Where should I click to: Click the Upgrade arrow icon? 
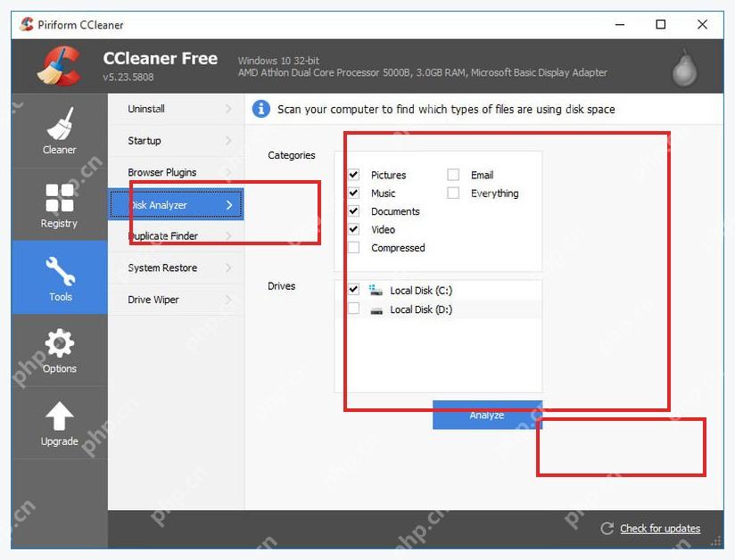pos(59,416)
